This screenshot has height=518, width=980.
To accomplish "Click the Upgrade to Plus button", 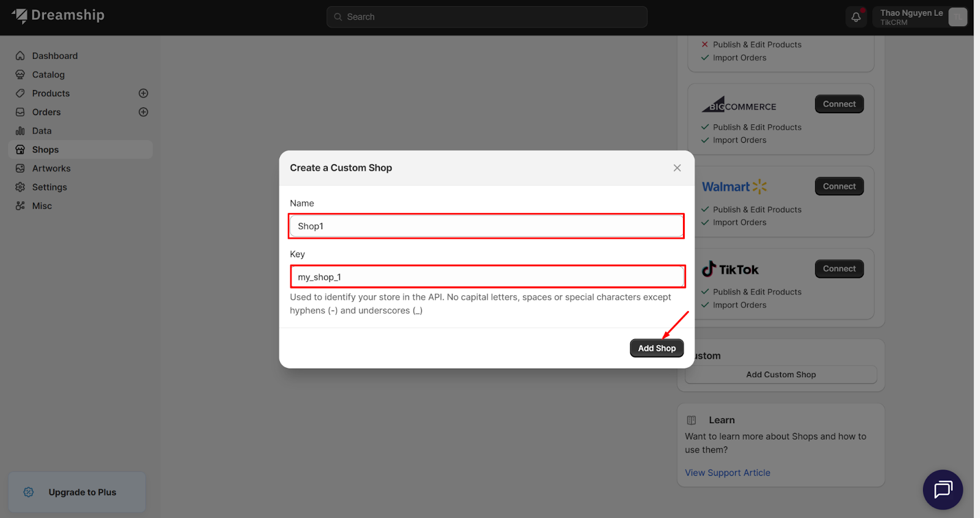I will [x=77, y=492].
